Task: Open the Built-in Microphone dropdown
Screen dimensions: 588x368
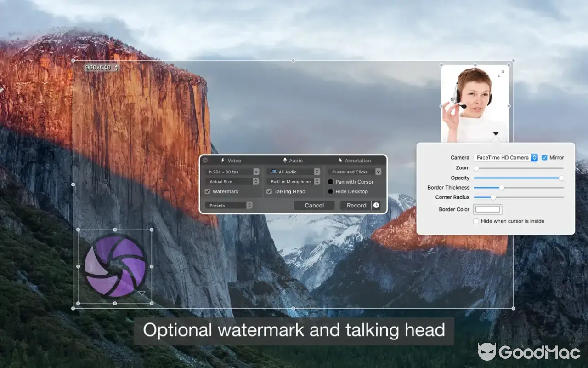Action: point(317,181)
